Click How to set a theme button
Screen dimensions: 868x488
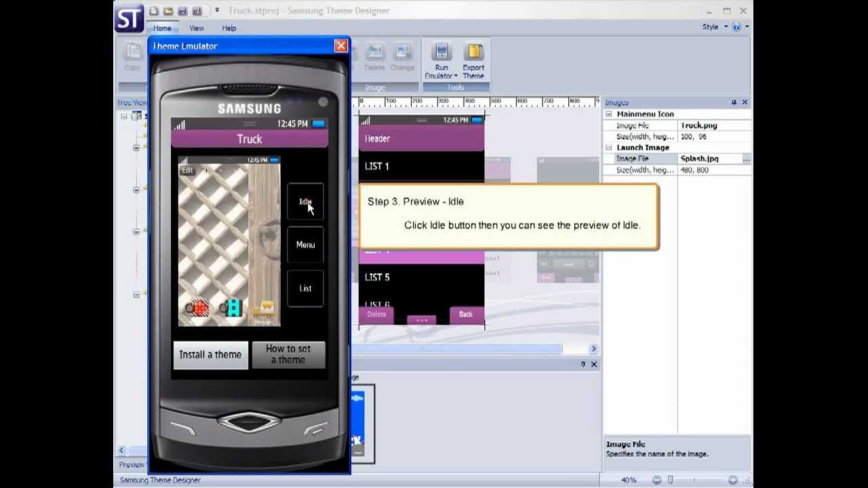point(288,354)
